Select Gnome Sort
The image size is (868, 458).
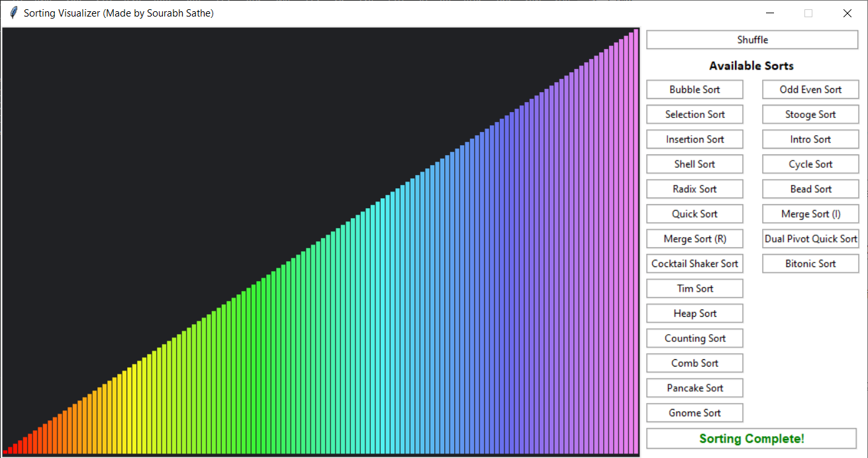695,412
